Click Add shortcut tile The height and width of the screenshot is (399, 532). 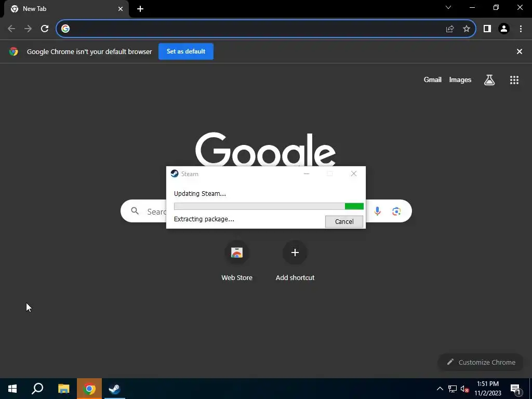pyautogui.click(x=295, y=261)
